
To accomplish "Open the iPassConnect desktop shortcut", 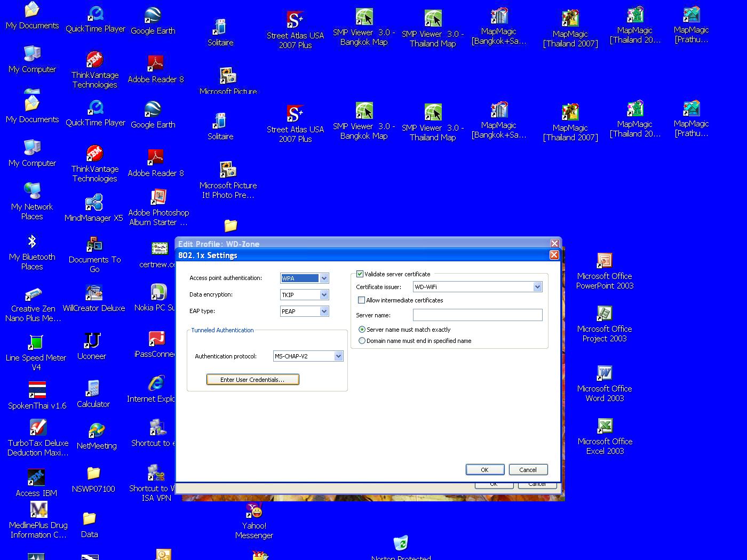I will (x=156, y=339).
